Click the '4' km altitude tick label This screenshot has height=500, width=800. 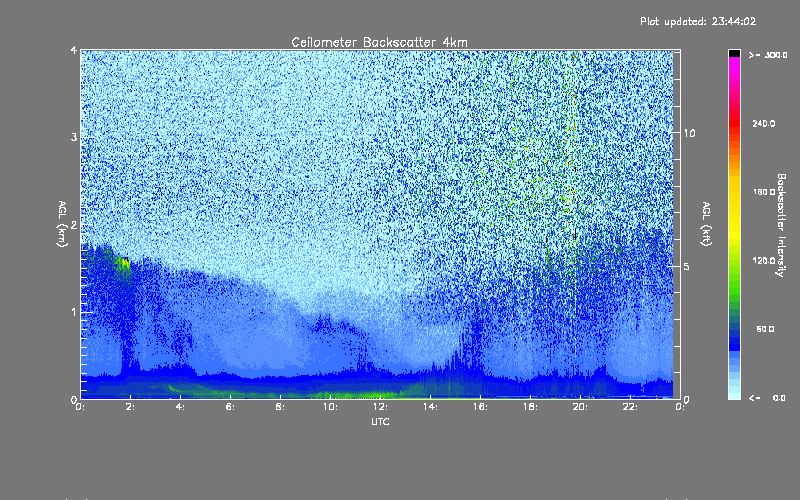coord(74,50)
